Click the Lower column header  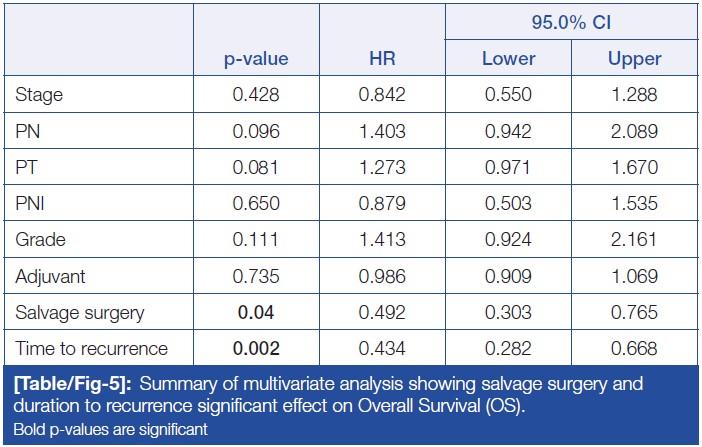(507, 59)
